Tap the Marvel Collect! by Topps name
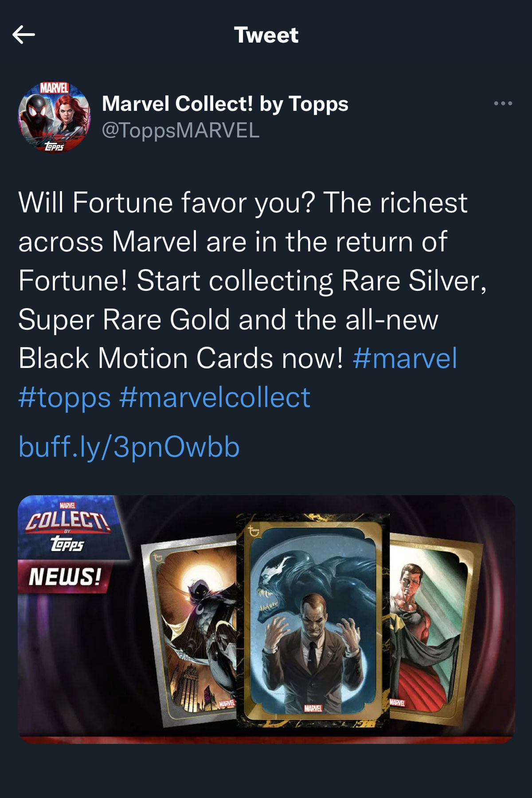The image size is (532, 798). pyautogui.click(x=225, y=104)
